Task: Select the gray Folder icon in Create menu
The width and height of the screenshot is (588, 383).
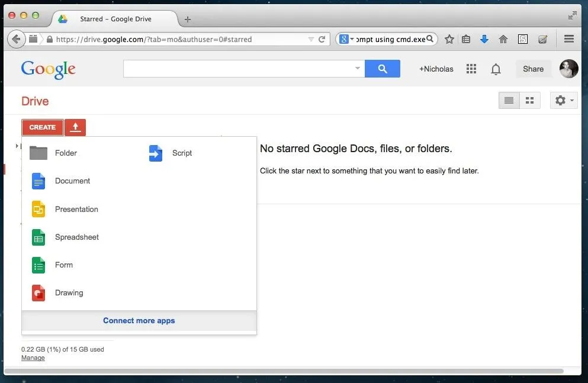Action: [38, 153]
